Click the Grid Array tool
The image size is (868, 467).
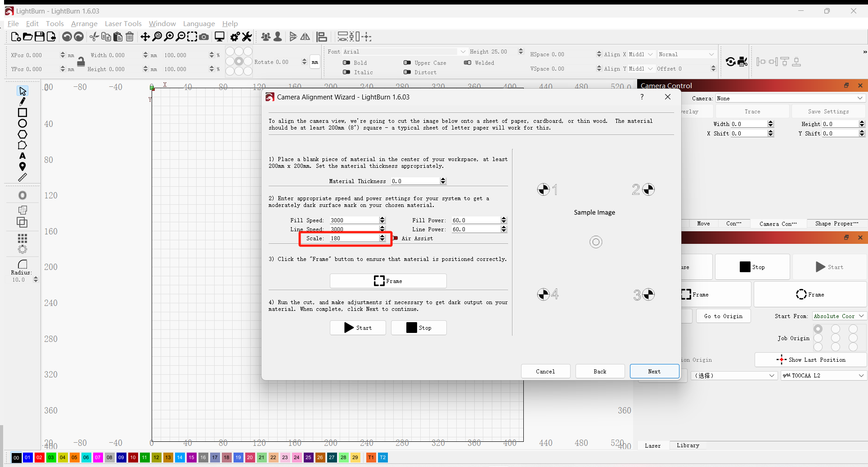(x=22, y=238)
